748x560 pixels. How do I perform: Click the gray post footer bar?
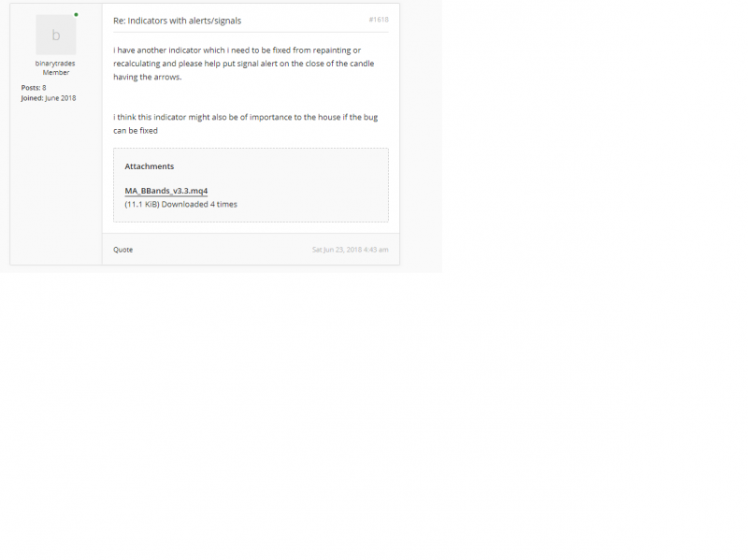tap(251, 249)
